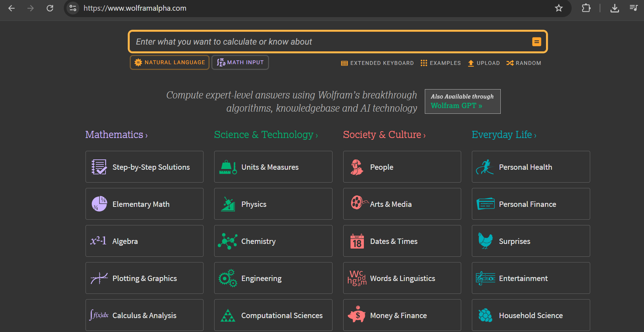Click the Personal Finance credit card icon
Viewport: 644px width, 332px height.
point(485,204)
